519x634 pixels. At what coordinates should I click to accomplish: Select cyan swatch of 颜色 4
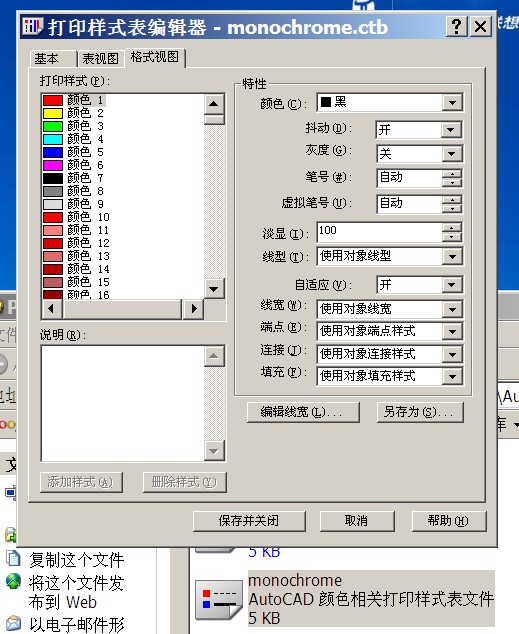[53, 139]
